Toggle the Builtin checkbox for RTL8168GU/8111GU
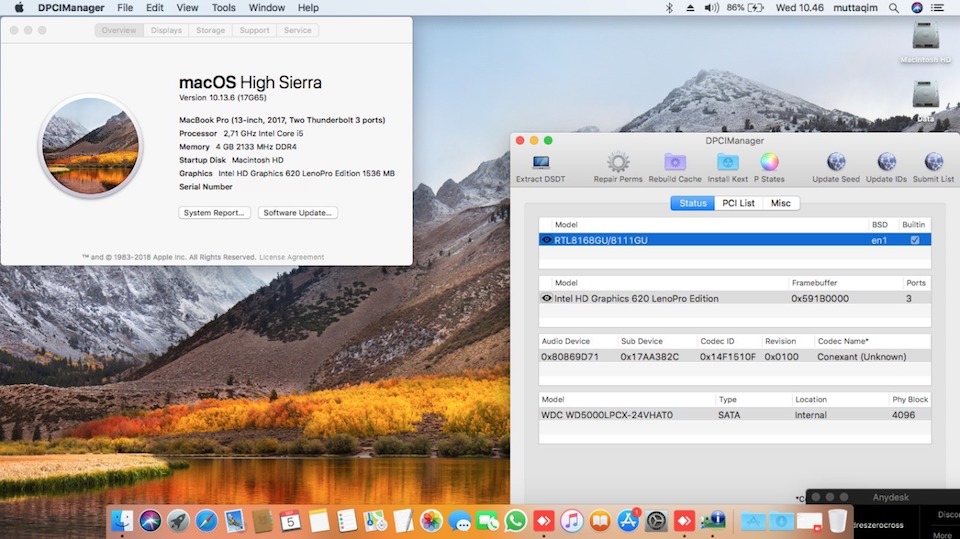This screenshot has width=960, height=539. pyautogui.click(x=915, y=240)
